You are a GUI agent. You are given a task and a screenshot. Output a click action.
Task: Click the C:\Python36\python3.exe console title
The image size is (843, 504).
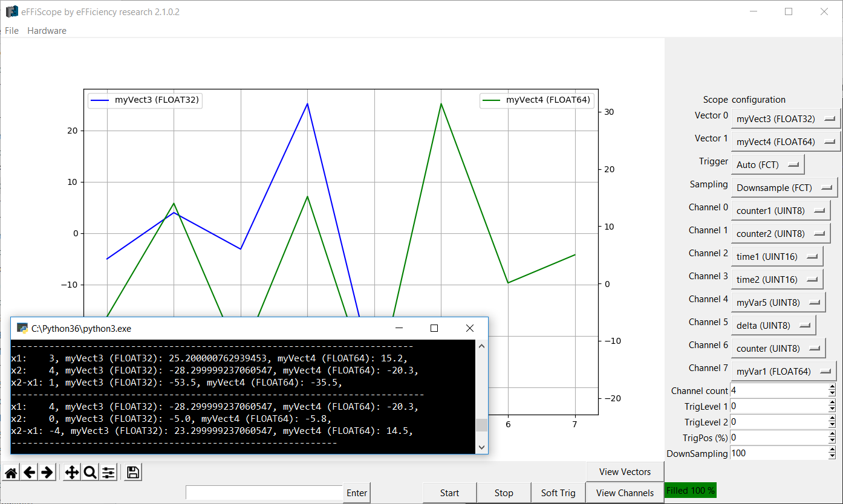81,329
